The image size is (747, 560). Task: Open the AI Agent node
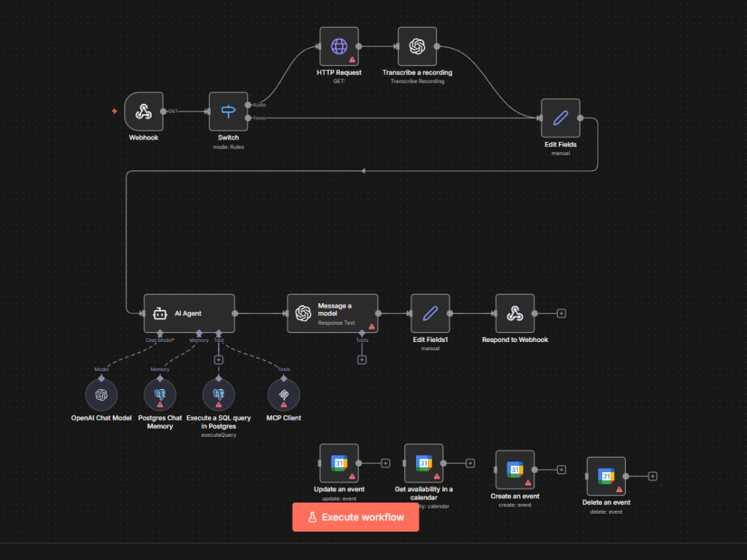(x=189, y=314)
